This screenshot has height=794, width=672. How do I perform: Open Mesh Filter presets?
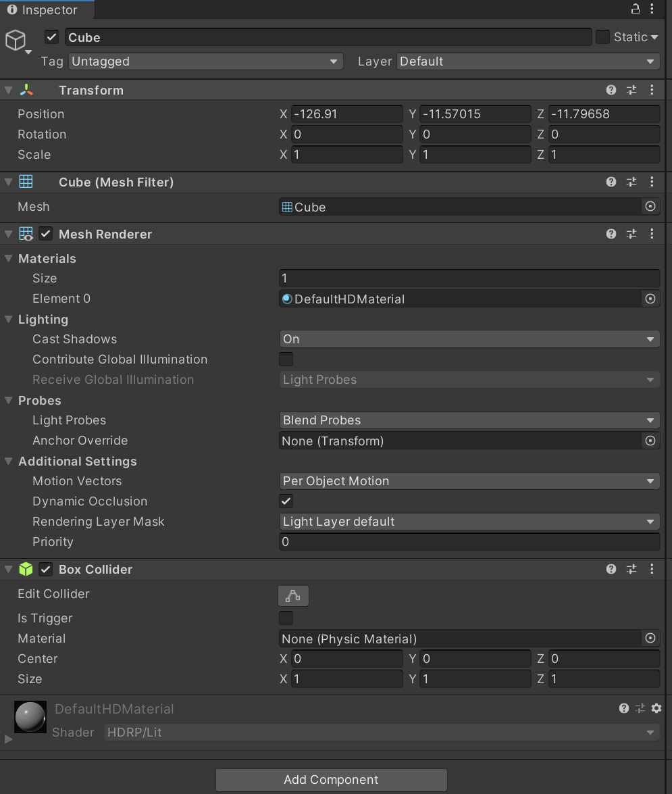pyautogui.click(x=631, y=182)
